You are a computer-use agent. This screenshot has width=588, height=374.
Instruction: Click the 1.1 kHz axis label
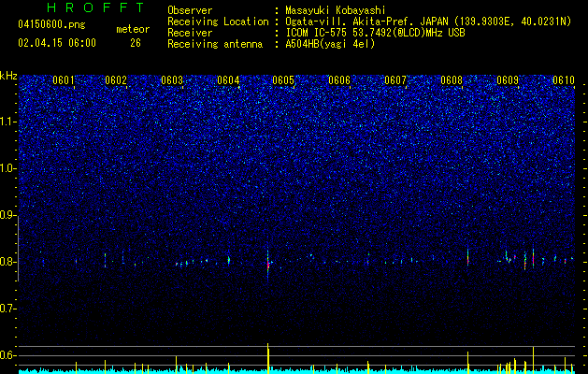click(8, 122)
